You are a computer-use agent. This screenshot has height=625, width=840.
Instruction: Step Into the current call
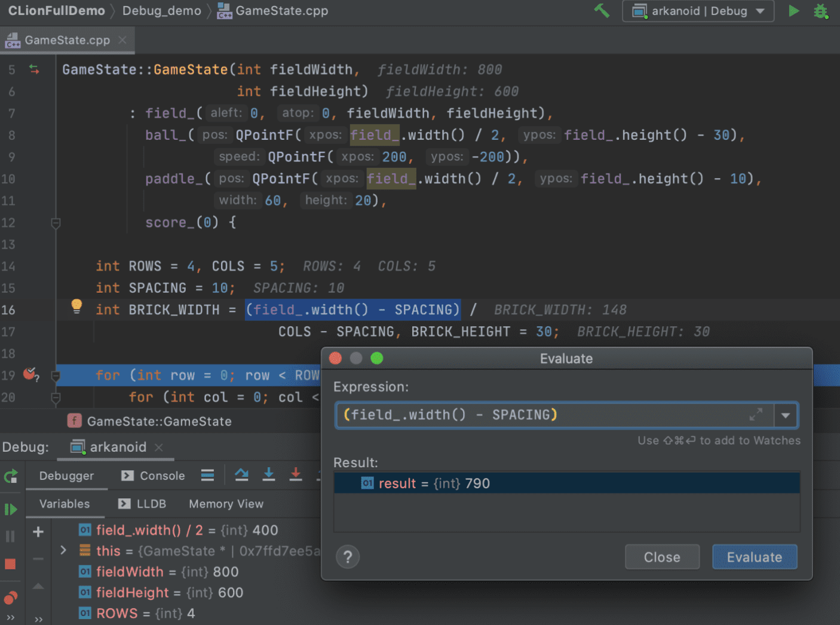point(269,474)
